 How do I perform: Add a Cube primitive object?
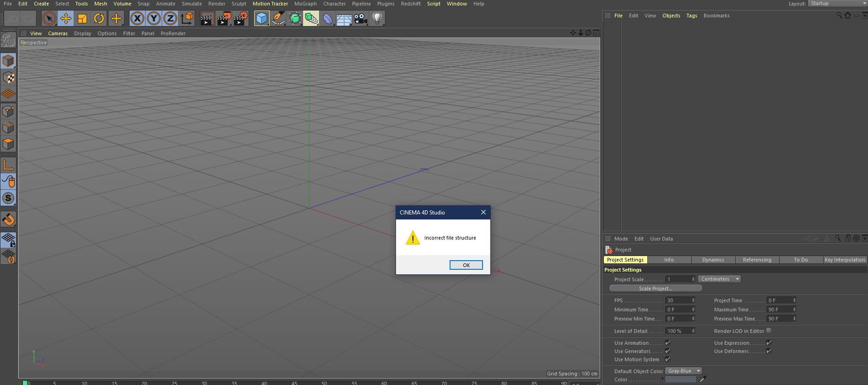coord(262,18)
